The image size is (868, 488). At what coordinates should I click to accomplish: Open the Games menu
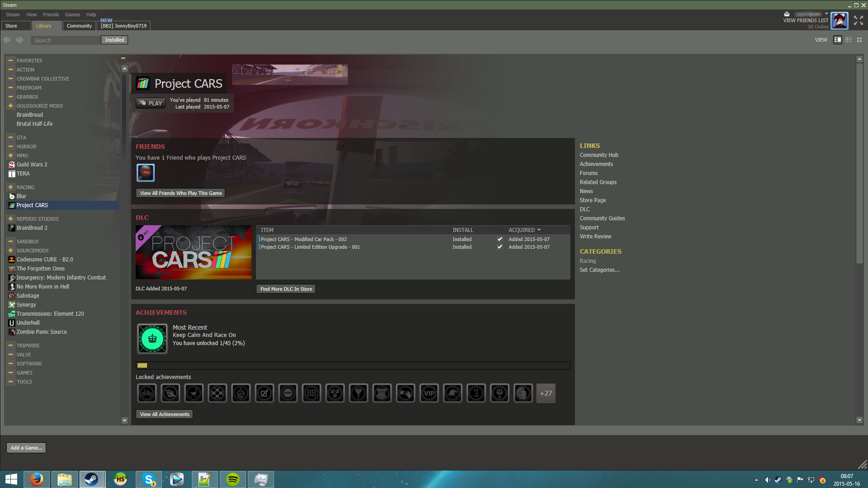tap(72, 14)
